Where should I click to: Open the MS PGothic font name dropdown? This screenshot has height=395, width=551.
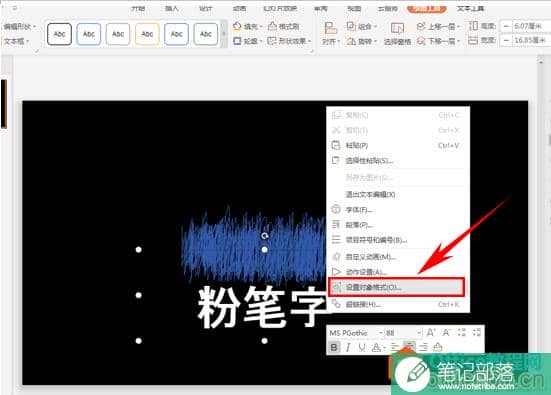[381, 333]
